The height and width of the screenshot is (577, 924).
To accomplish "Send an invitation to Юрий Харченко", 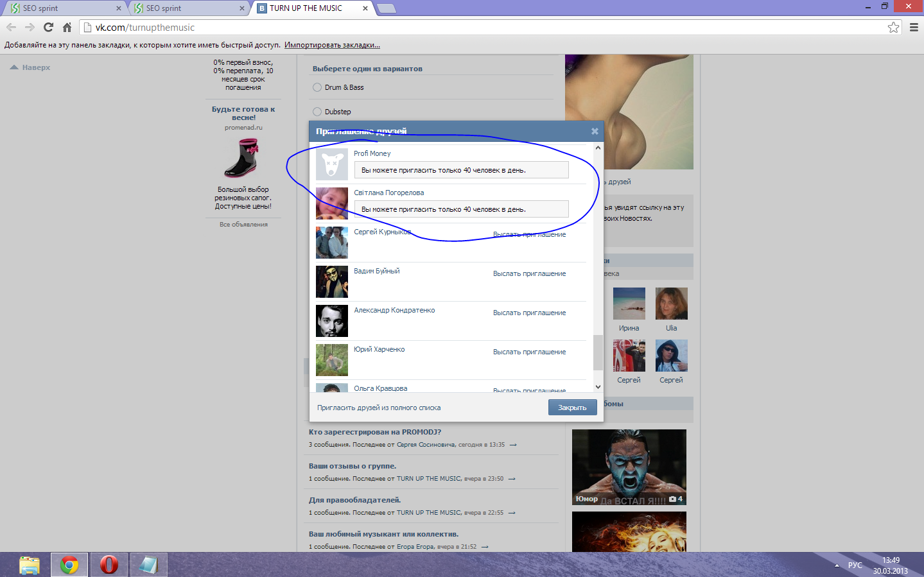I will pos(529,352).
